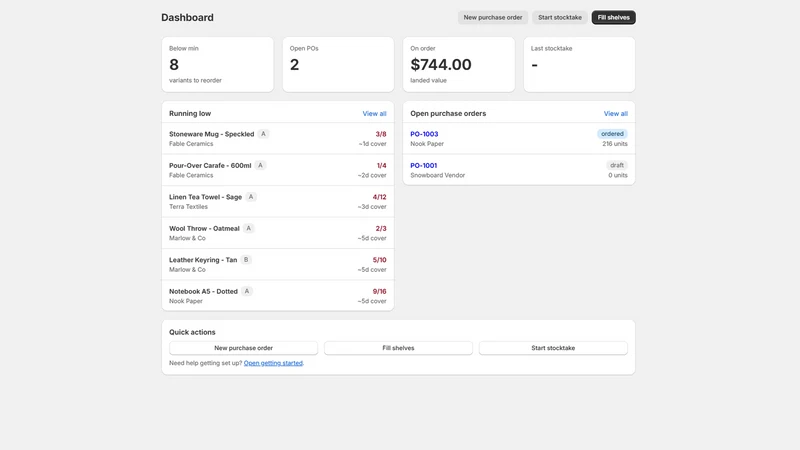Open View all in Running low
This screenshot has height=450, width=800.
coord(374,114)
